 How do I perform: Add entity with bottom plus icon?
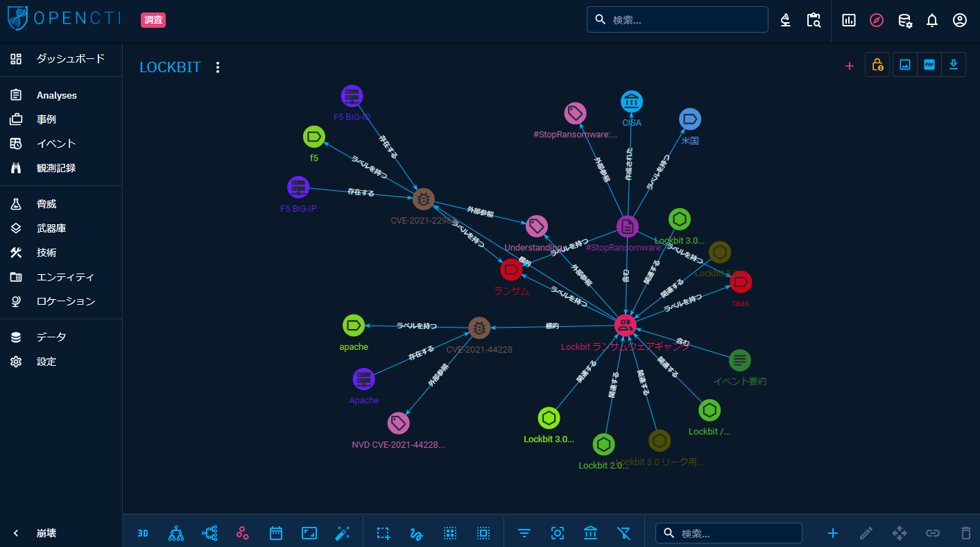click(x=833, y=533)
